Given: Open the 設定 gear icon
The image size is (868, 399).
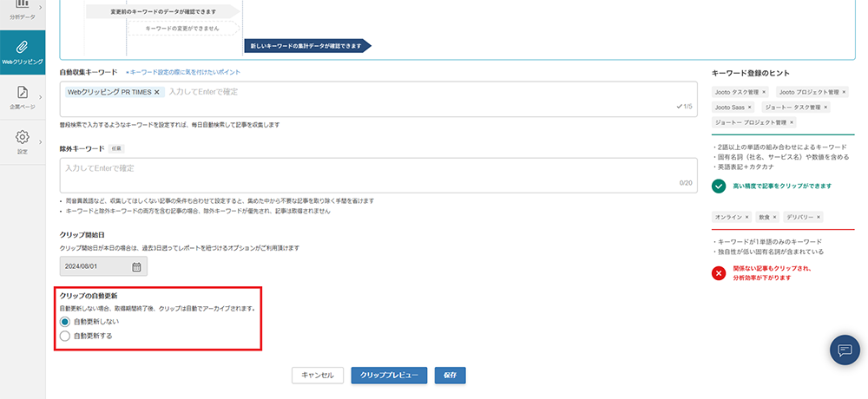Looking at the screenshot, I should tap(23, 137).
